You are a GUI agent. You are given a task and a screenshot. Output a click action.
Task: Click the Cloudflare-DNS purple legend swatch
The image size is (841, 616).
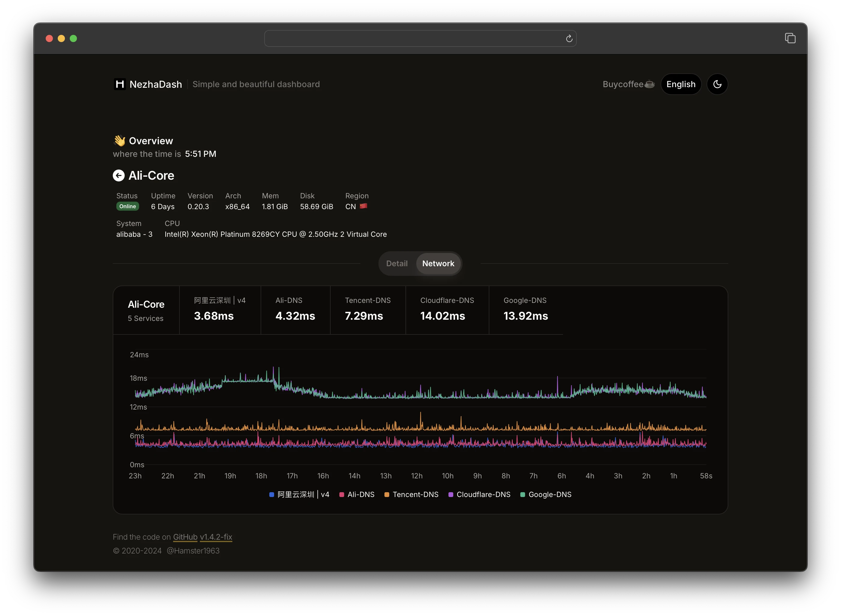pos(451,495)
